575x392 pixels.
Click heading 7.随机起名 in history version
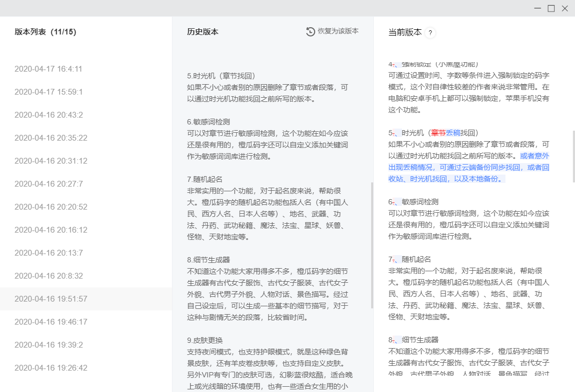tap(204, 179)
